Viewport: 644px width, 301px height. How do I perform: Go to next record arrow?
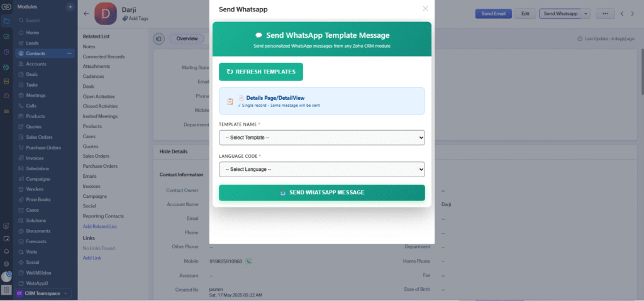click(x=633, y=13)
